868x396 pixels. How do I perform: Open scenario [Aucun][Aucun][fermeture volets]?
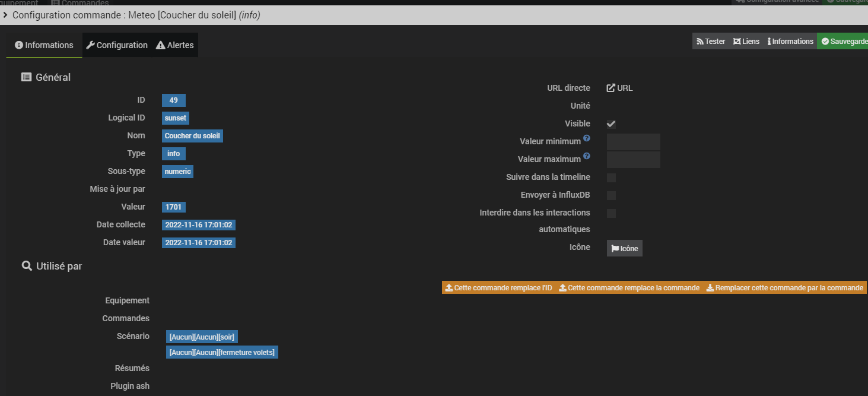tap(222, 353)
